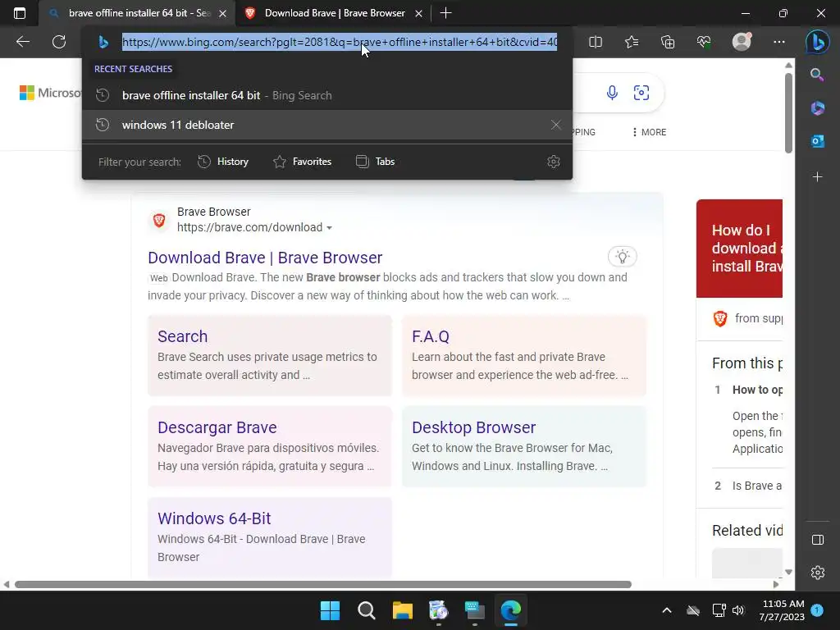Open Outlook icon in sidebar

(x=817, y=141)
